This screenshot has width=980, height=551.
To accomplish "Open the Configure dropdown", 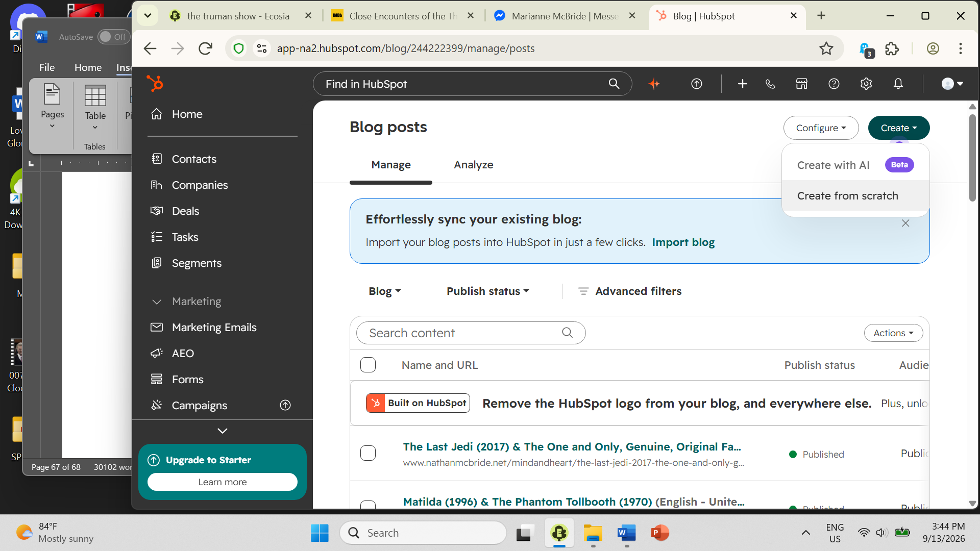I will click(x=821, y=128).
